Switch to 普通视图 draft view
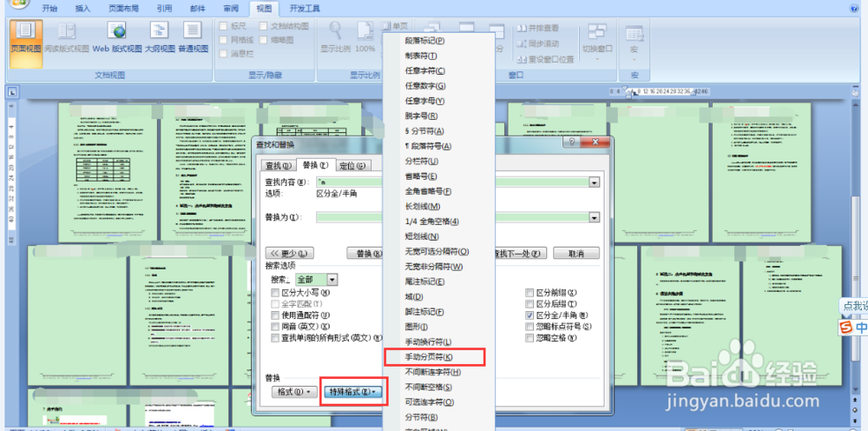Viewport: 868px width, 431px height. click(x=193, y=37)
